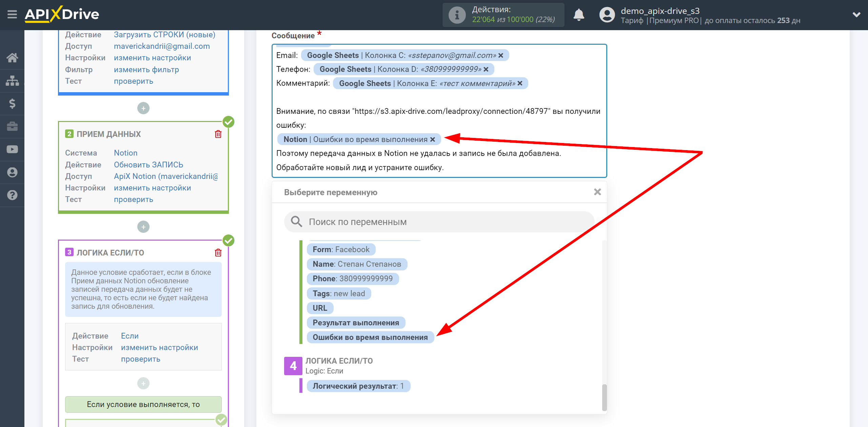Open изменить настройки in the logic block
This screenshot has width=868, height=427.
pyautogui.click(x=160, y=348)
